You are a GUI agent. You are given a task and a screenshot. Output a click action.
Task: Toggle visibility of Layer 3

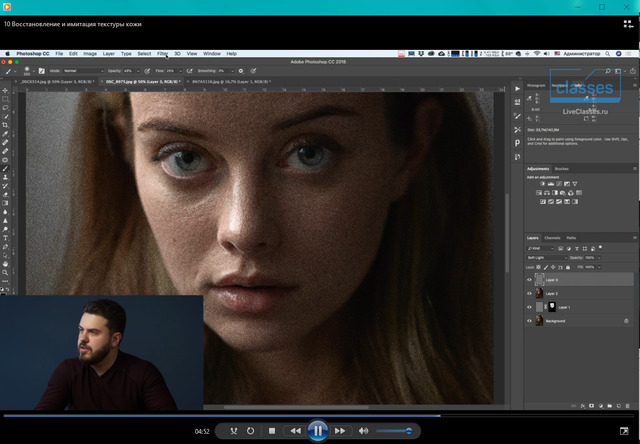(530, 281)
